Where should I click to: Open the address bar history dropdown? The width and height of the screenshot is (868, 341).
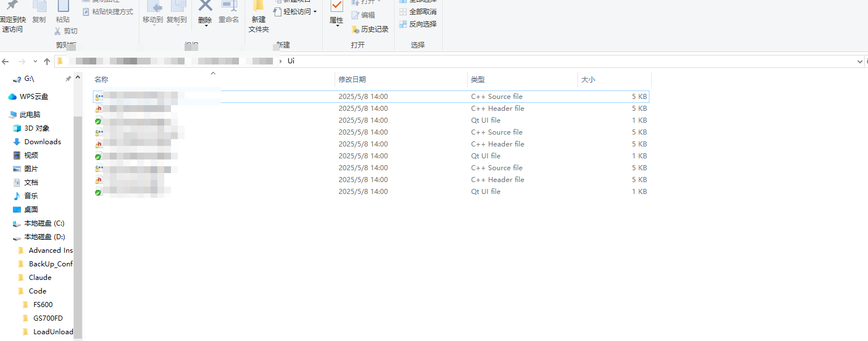(x=860, y=61)
